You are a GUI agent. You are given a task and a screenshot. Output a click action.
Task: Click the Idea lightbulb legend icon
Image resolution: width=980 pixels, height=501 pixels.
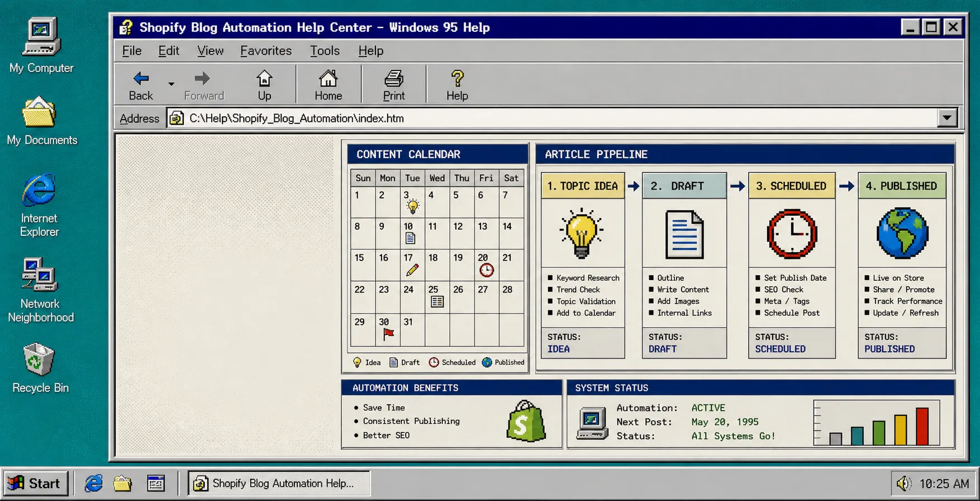[357, 362]
